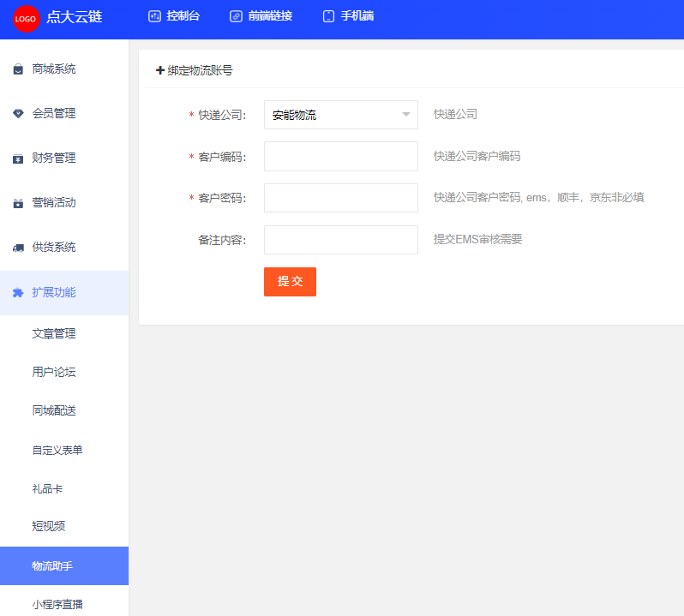Click hint about ems，顺丰，京东非必填
Image resolution: width=684 pixels, height=616 pixels.
[539, 198]
